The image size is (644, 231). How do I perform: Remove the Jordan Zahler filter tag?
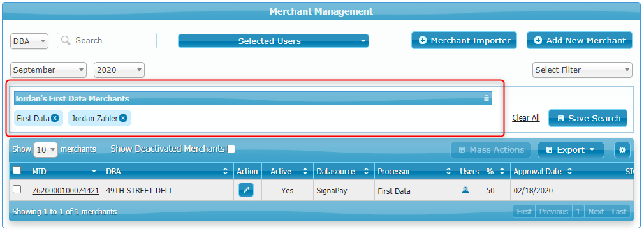tap(123, 119)
